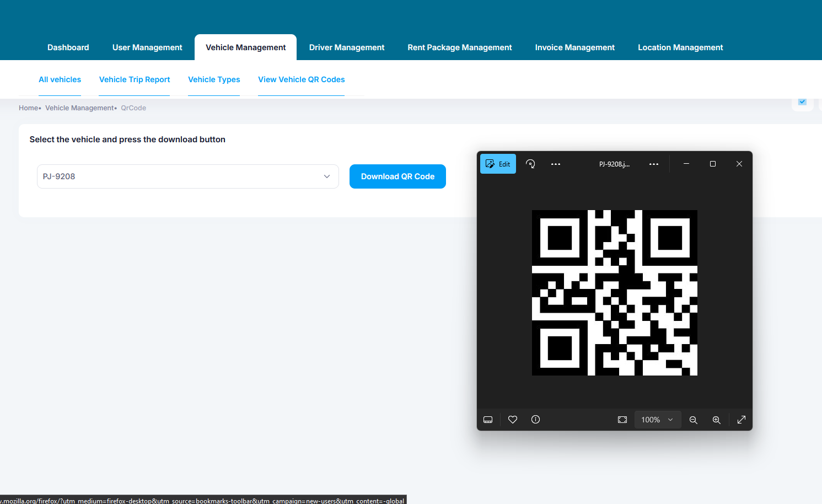Click the fit to window icon
822x504 pixels.
coord(622,420)
